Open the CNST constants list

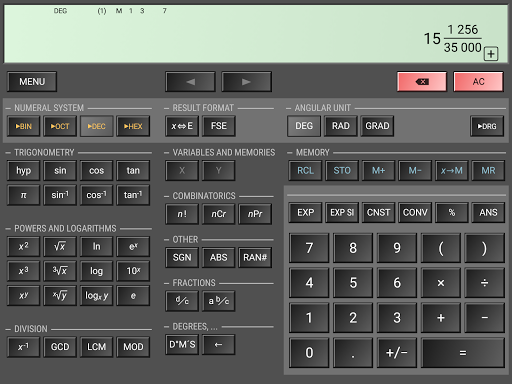pos(378,213)
